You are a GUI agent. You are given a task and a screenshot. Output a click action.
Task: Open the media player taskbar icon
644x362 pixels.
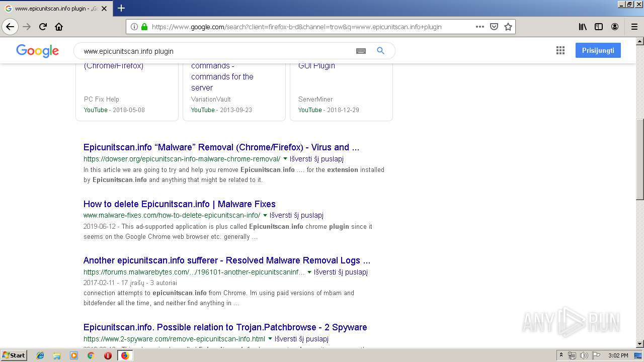(74, 355)
